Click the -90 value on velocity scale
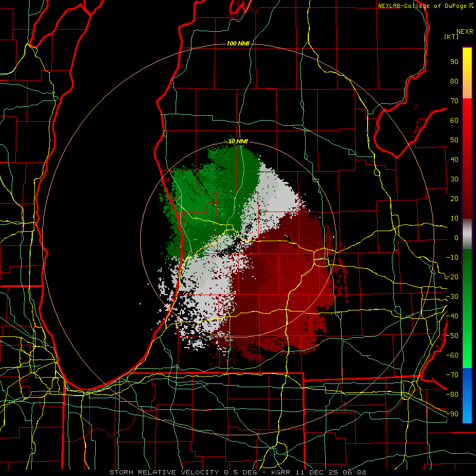This screenshot has width=476, height=476. [452, 414]
